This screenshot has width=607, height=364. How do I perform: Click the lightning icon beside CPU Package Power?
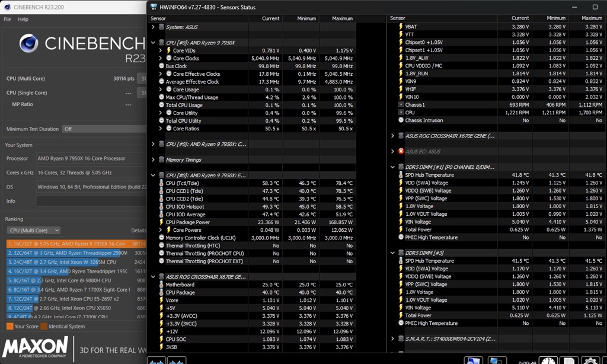[x=161, y=222]
